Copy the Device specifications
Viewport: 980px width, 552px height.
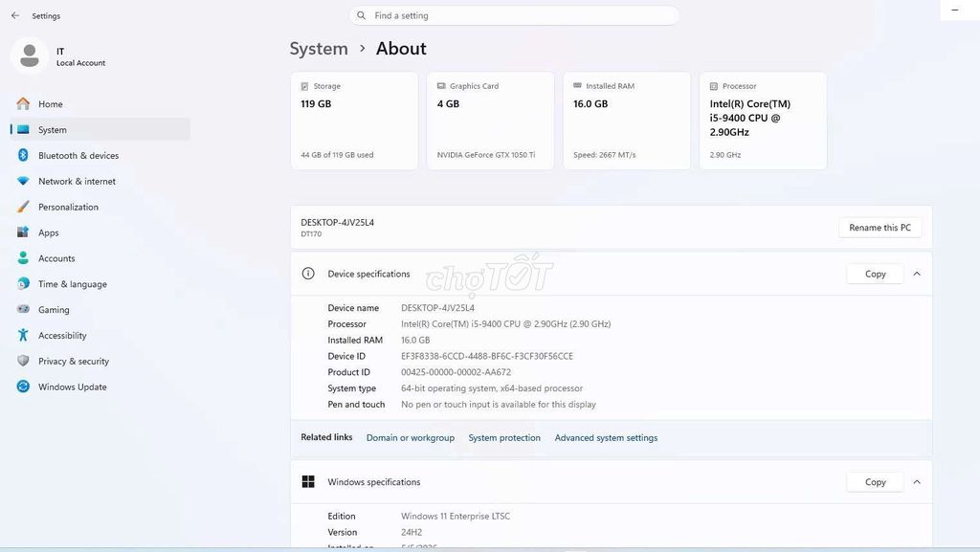pos(875,274)
